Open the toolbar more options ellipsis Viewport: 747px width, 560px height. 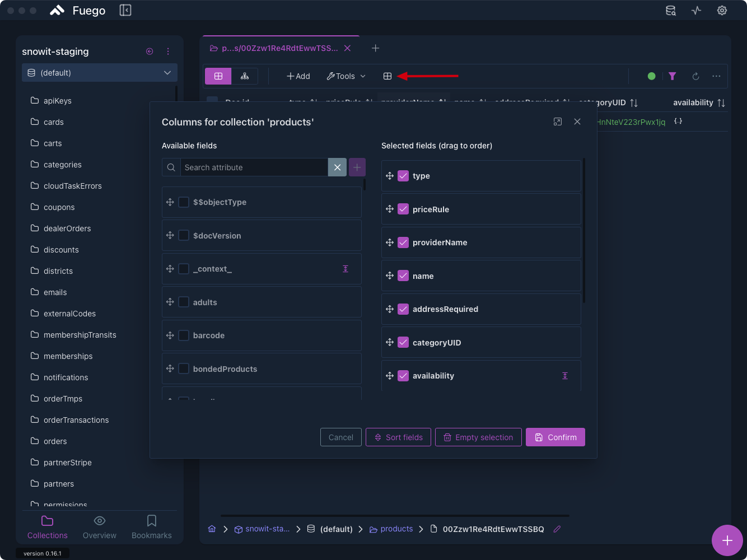pos(716,76)
